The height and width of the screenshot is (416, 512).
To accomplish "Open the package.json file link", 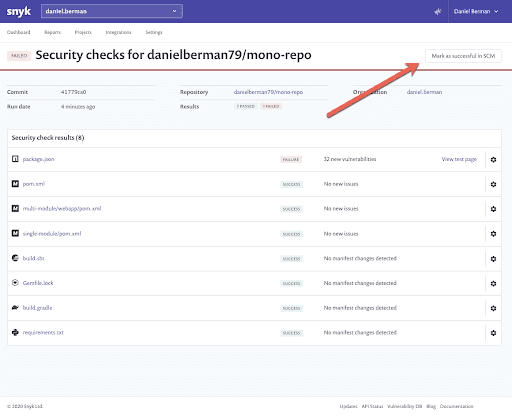I will pyautogui.click(x=38, y=159).
